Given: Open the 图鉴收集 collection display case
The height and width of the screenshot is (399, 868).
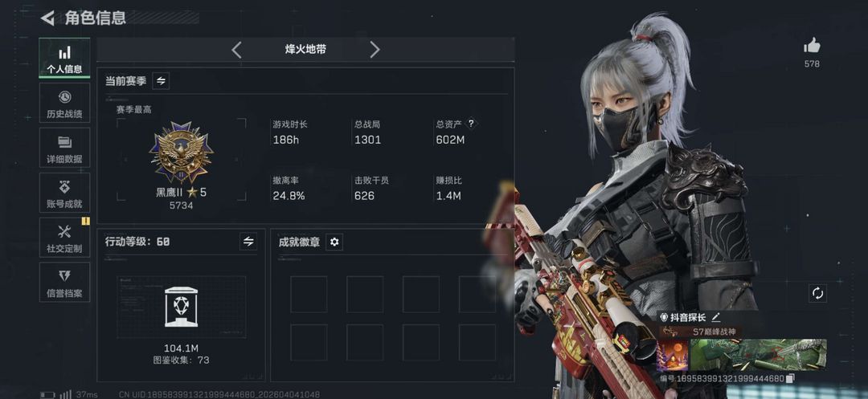Looking at the screenshot, I should (x=181, y=307).
